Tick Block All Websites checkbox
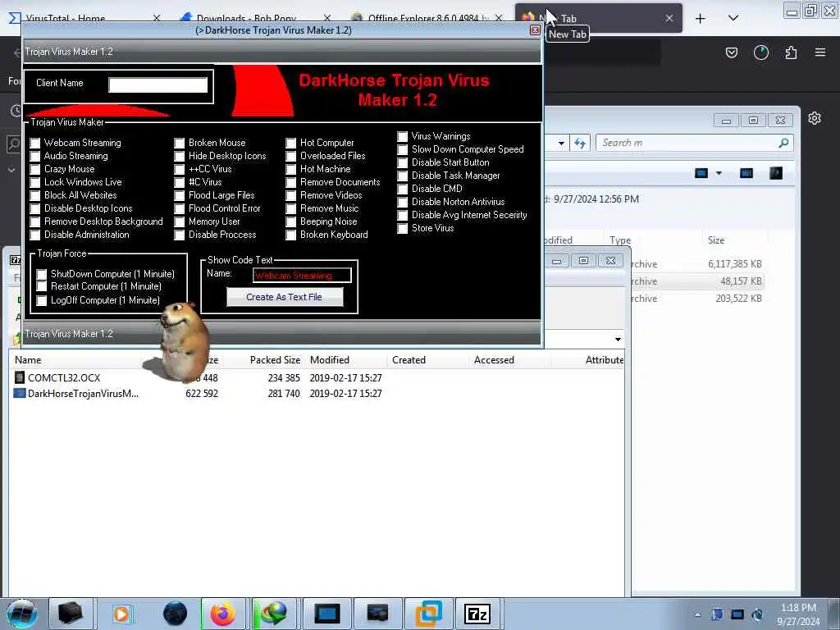Image resolution: width=840 pixels, height=630 pixels. click(34, 195)
